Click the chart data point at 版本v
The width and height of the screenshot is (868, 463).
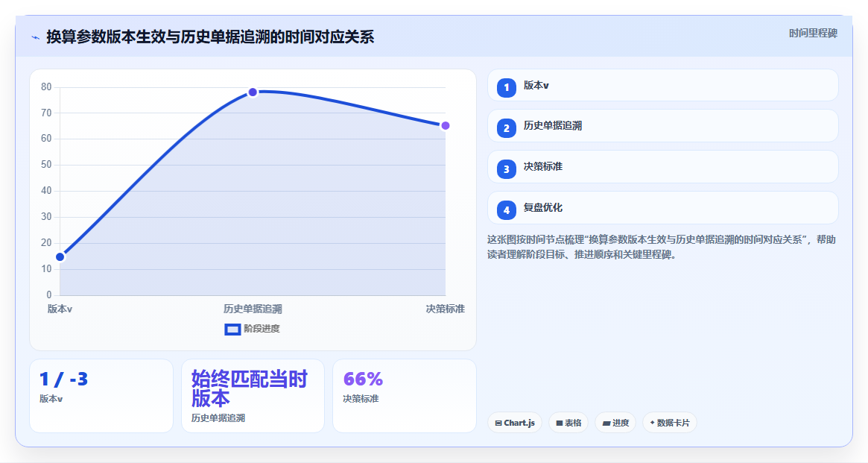tap(60, 256)
